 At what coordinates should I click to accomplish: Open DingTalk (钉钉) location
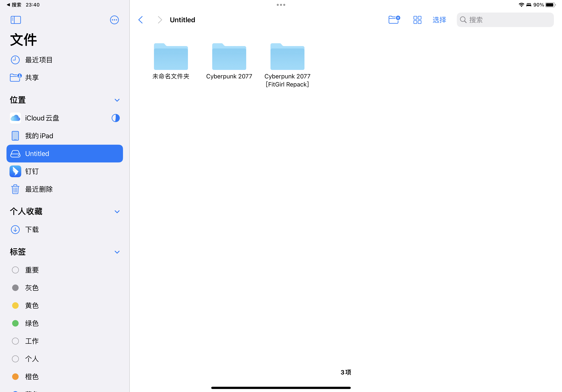click(32, 171)
